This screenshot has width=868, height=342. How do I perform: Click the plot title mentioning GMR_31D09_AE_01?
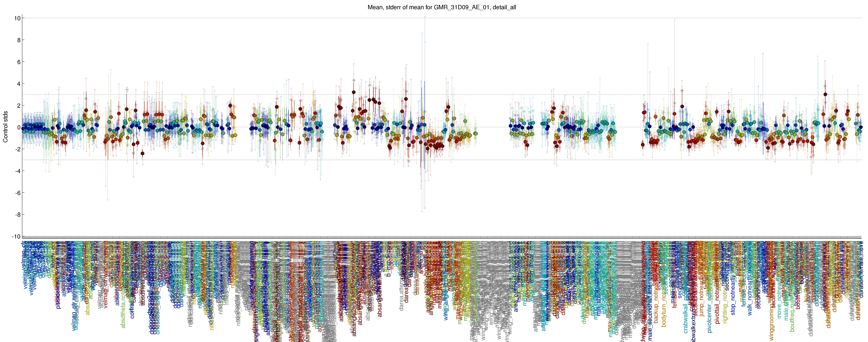coord(442,7)
